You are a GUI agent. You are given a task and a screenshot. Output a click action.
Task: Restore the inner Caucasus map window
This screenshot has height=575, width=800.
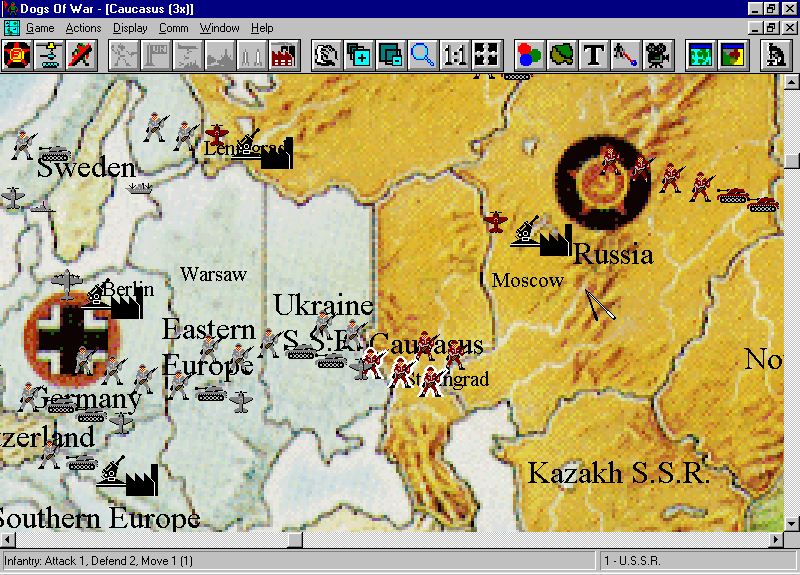pyautogui.click(x=771, y=28)
